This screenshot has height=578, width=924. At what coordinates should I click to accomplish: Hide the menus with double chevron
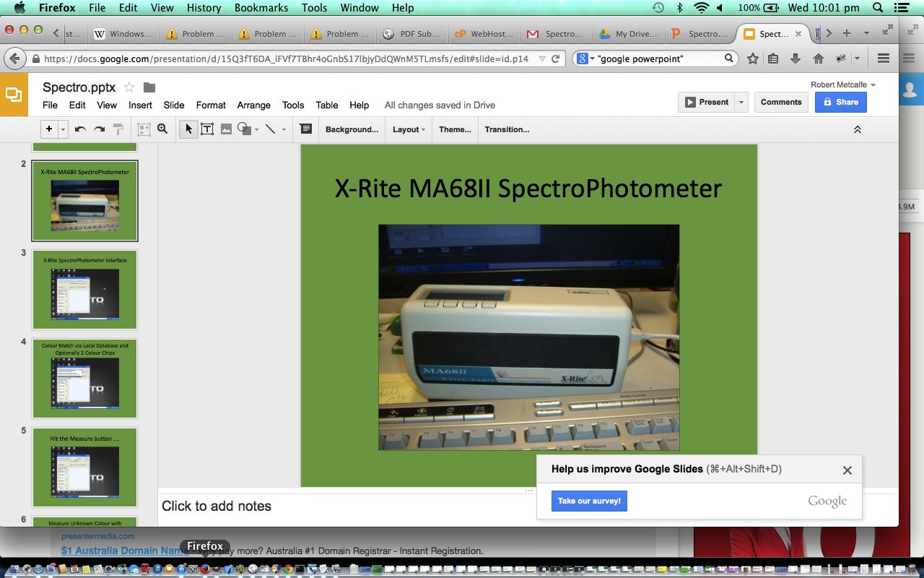point(858,129)
